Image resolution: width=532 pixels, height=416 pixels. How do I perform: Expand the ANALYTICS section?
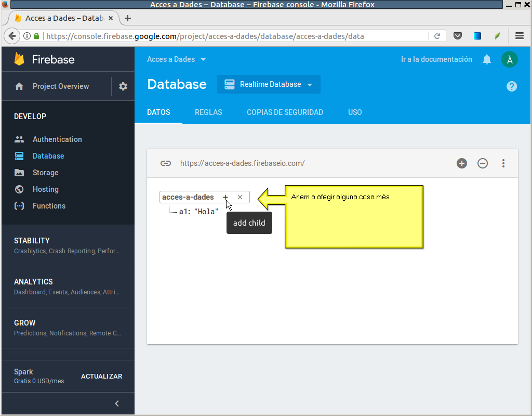pos(68,287)
